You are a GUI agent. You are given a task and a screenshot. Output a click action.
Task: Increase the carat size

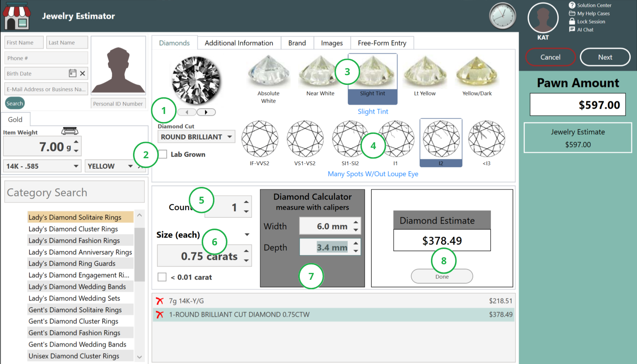(246, 251)
